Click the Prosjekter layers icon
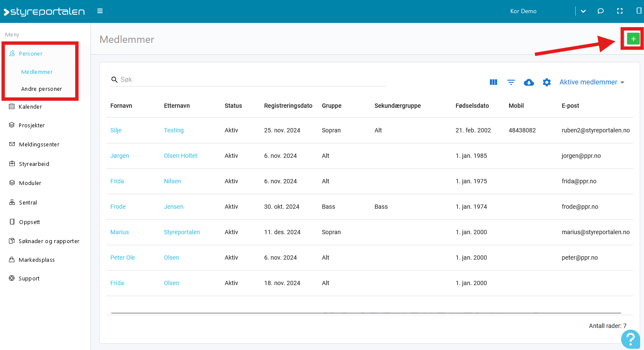 (12, 125)
